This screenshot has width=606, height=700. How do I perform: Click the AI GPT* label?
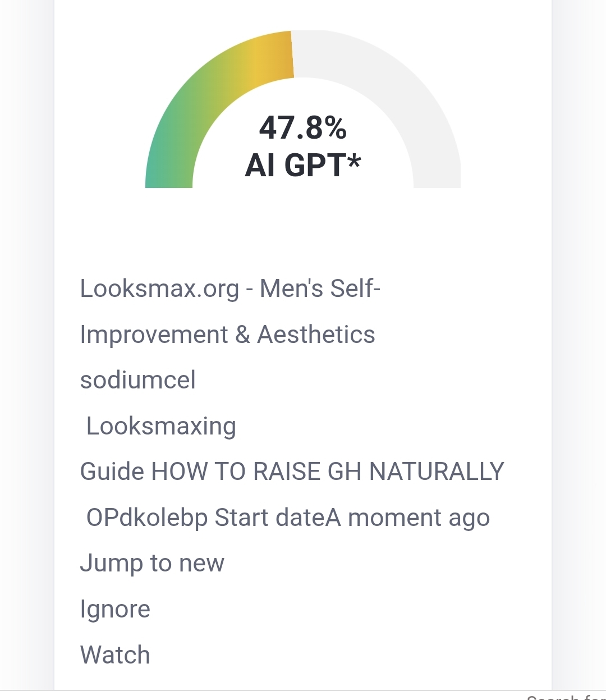point(302,166)
